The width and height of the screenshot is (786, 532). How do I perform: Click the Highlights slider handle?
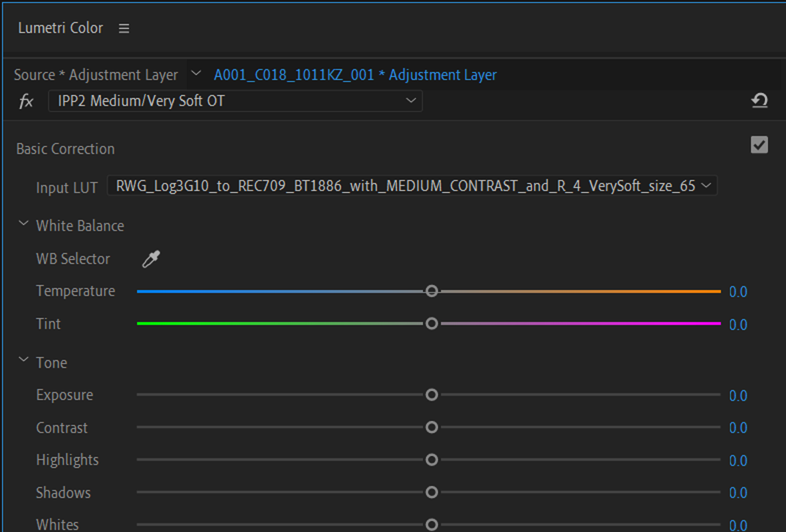(432, 460)
